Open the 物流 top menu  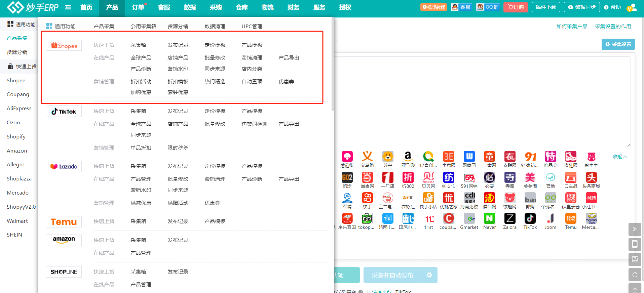coord(267,7)
